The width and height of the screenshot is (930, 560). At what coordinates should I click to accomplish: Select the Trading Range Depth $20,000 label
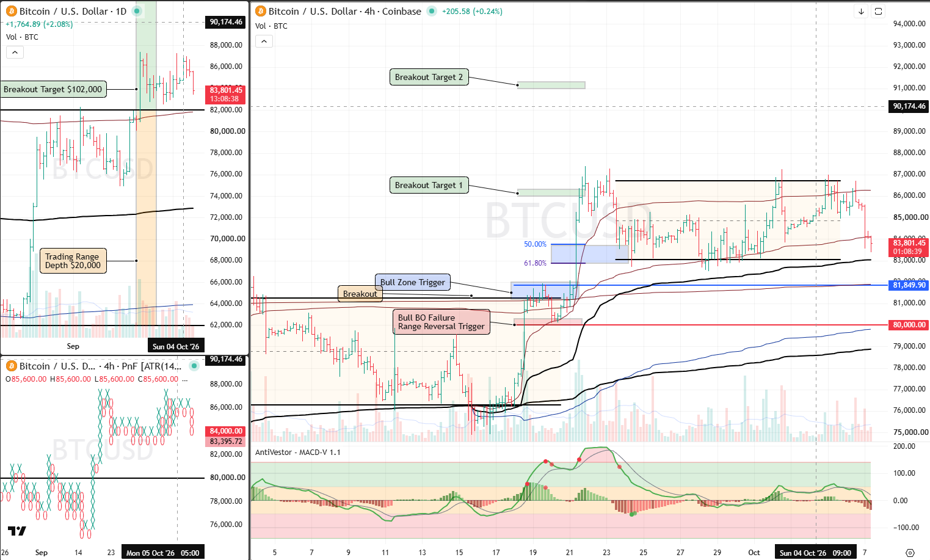coord(73,261)
